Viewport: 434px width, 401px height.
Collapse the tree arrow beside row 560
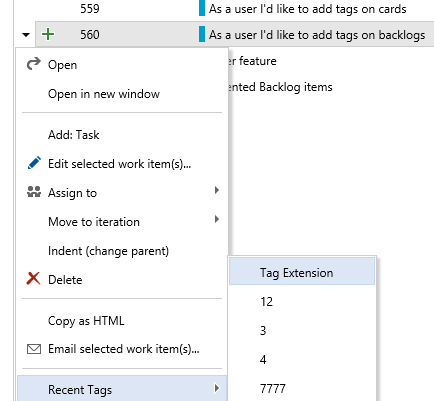[x=26, y=34]
